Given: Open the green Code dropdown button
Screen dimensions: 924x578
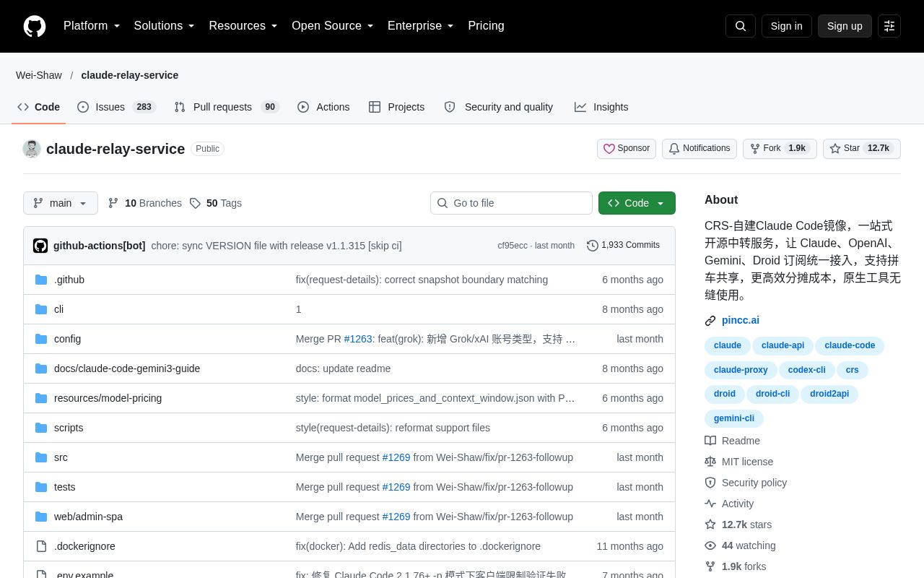Looking at the screenshot, I should pos(637,203).
